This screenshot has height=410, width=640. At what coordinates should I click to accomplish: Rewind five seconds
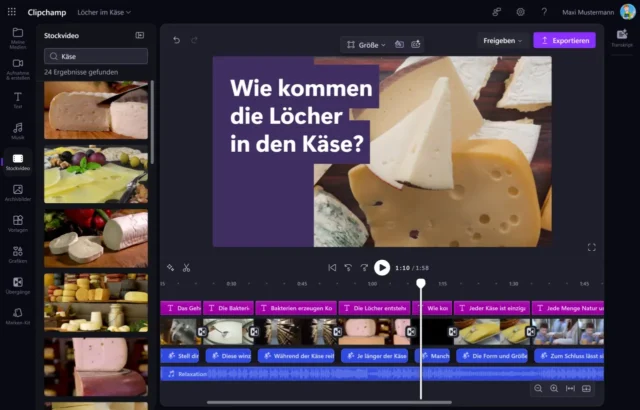click(348, 268)
